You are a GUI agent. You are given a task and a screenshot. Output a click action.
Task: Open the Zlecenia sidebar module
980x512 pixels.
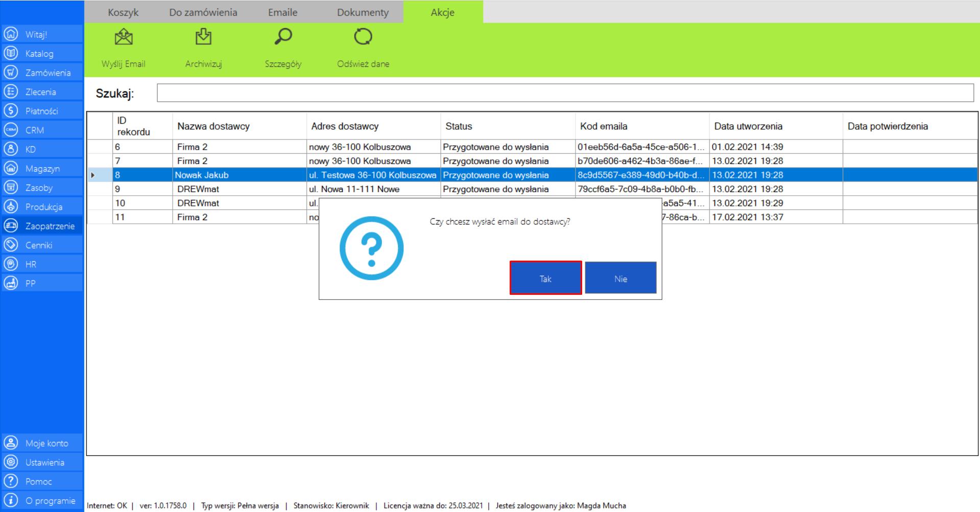41,92
